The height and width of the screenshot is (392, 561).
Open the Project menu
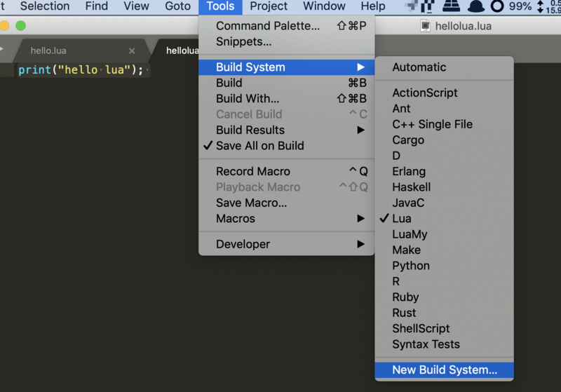(269, 6)
